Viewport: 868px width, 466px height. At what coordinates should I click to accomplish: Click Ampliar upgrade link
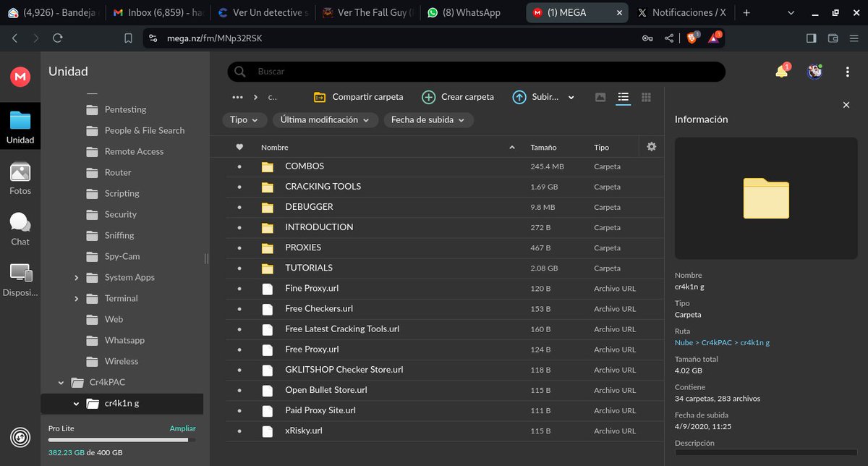coord(183,428)
